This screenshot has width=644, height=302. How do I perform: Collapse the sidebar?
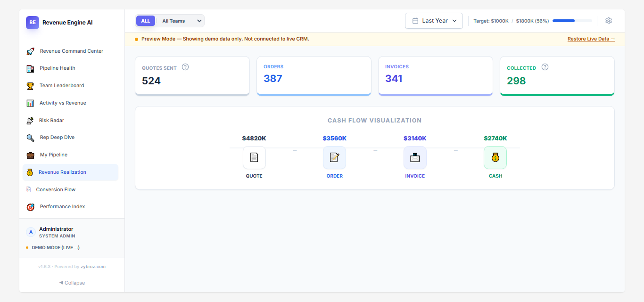coord(72,283)
